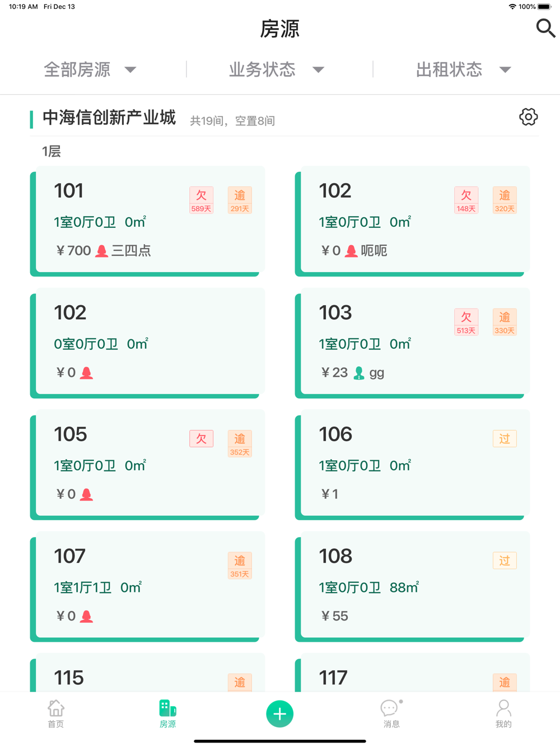The image size is (560, 747).
Task: Tap the 欠 589天 badge on room 101
Action: (201, 200)
